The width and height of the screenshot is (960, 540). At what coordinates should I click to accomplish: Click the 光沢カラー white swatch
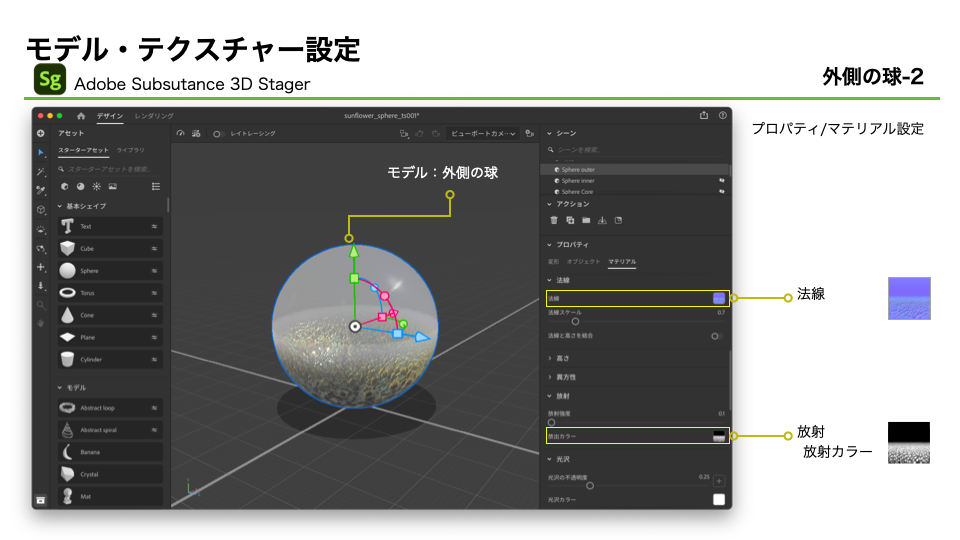click(719, 500)
